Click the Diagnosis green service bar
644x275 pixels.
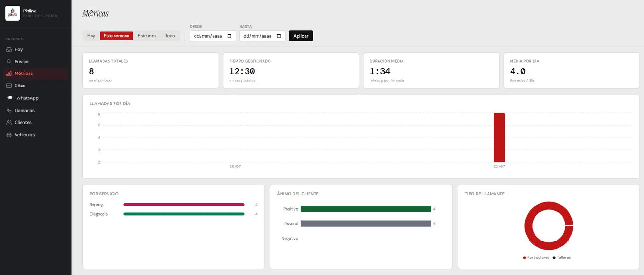point(184,214)
